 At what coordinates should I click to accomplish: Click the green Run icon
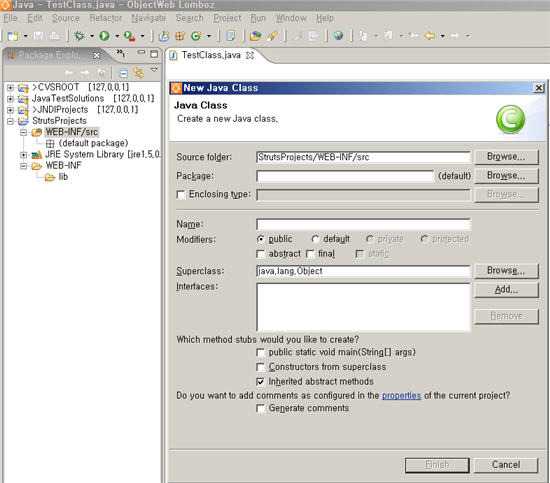pyautogui.click(x=104, y=36)
